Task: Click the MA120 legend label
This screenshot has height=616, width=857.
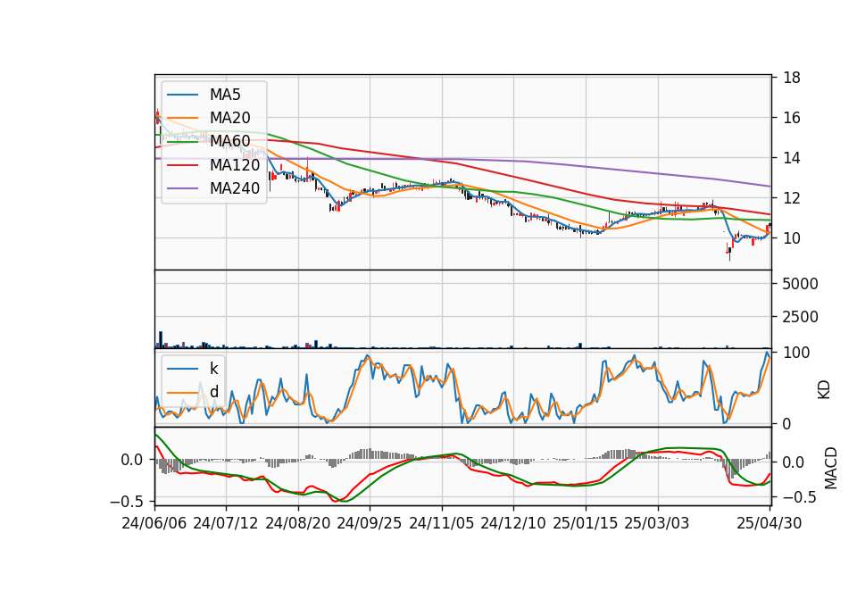Action: [x=235, y=165]
